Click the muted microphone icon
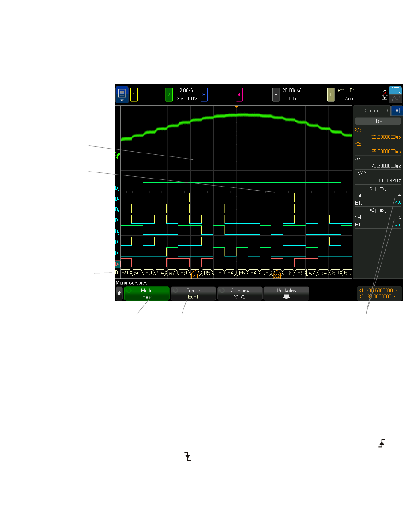 (x=385, y=95)
